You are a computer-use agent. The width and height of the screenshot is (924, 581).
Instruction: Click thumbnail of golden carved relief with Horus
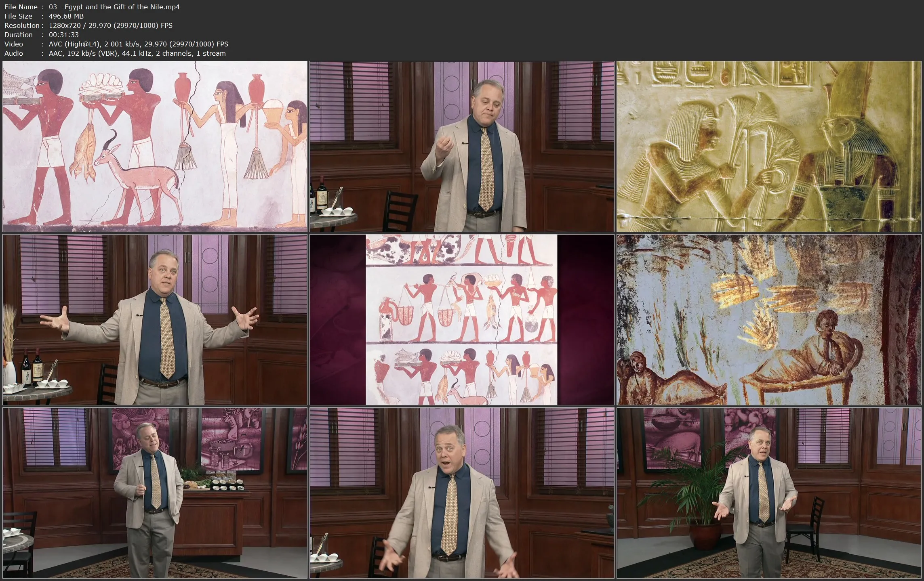tap(769, 147)
